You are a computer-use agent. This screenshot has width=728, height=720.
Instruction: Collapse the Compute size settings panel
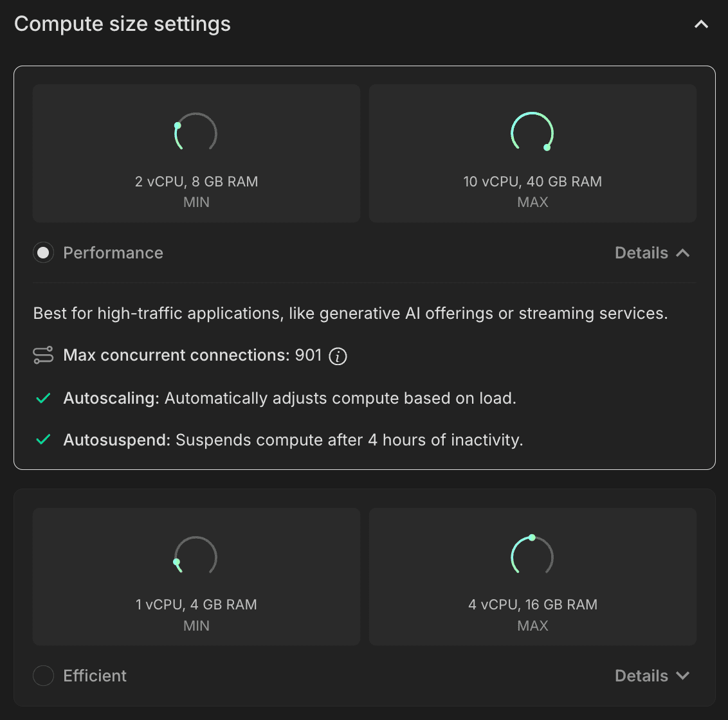click(x=700, y=24)
